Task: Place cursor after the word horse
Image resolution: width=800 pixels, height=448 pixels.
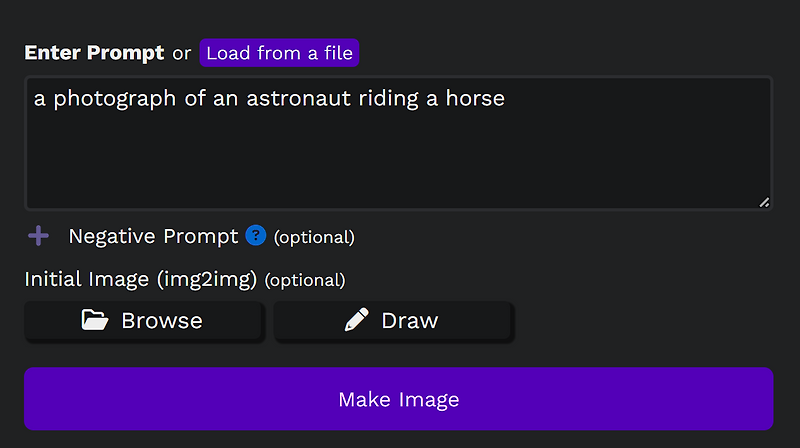Action: [x=506, y=98]
